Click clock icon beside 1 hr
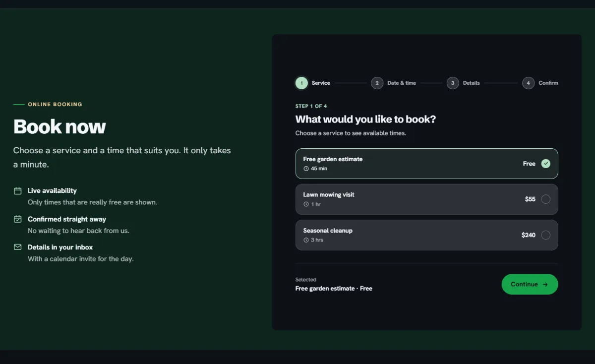This screenshot has width=595, height=364. click(x=306, y=204)
